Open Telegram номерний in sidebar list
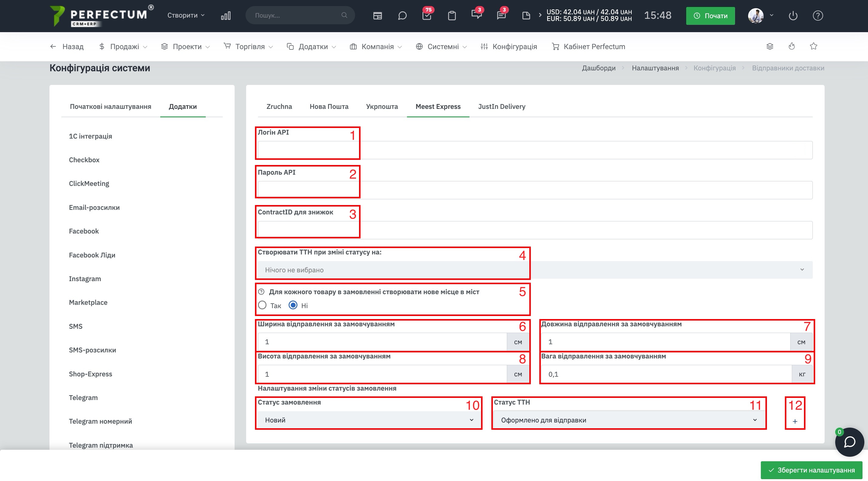Viewport: 868px width, 481px height. click(x=100, y=421)
